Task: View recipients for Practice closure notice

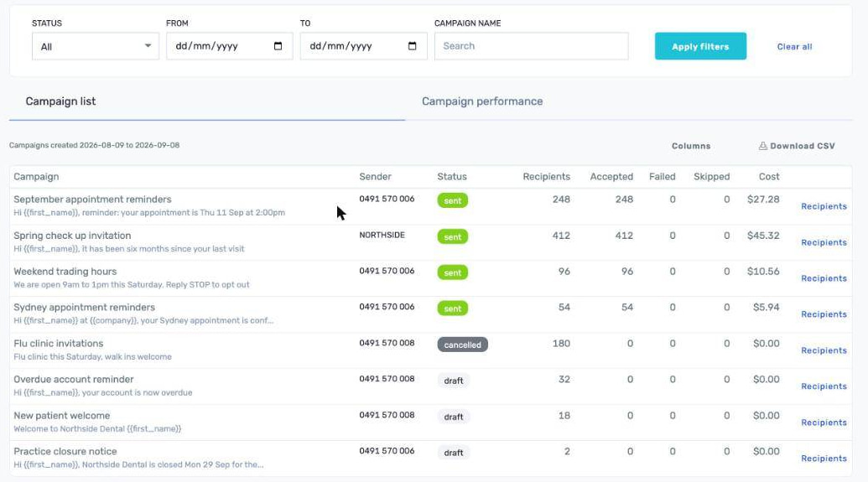Action: click(824, 459)
